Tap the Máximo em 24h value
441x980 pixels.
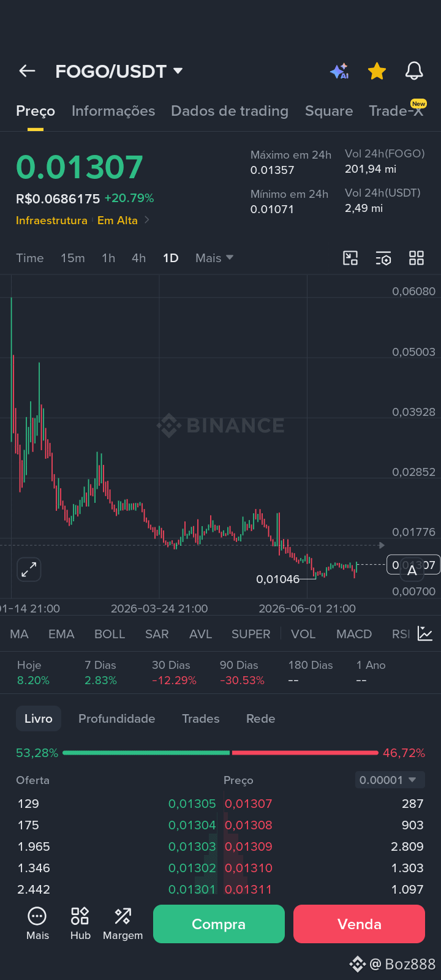point(273,170)
